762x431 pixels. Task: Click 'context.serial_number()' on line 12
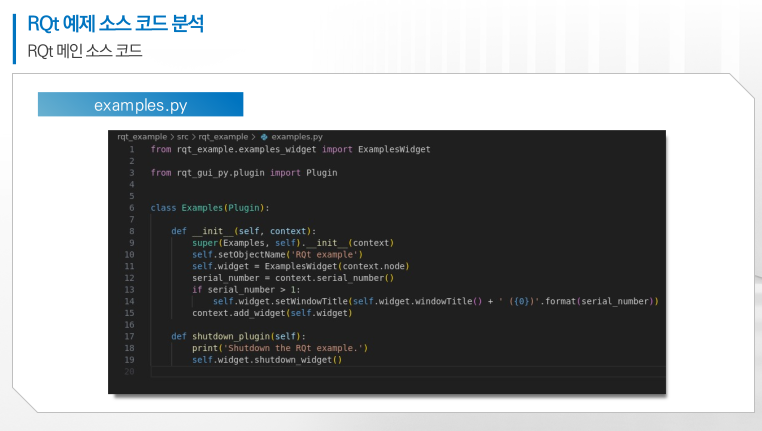[x=334, y=278]
